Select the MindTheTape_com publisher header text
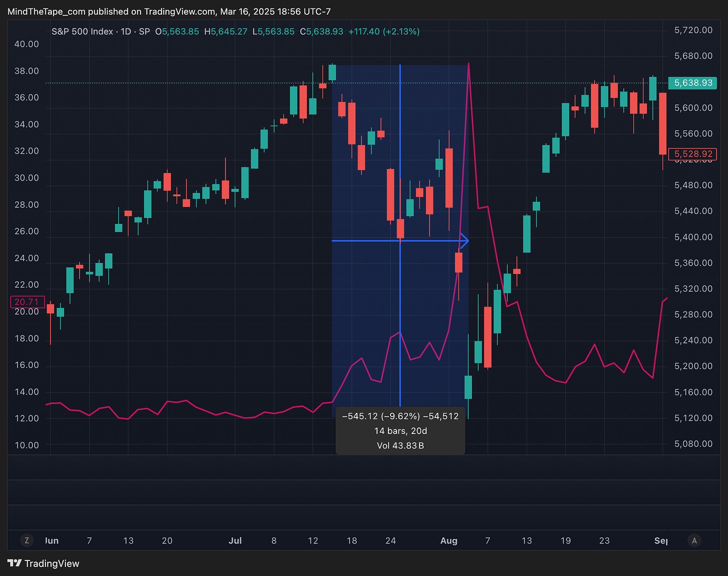 pyautogui.click(x=46, y=11)
